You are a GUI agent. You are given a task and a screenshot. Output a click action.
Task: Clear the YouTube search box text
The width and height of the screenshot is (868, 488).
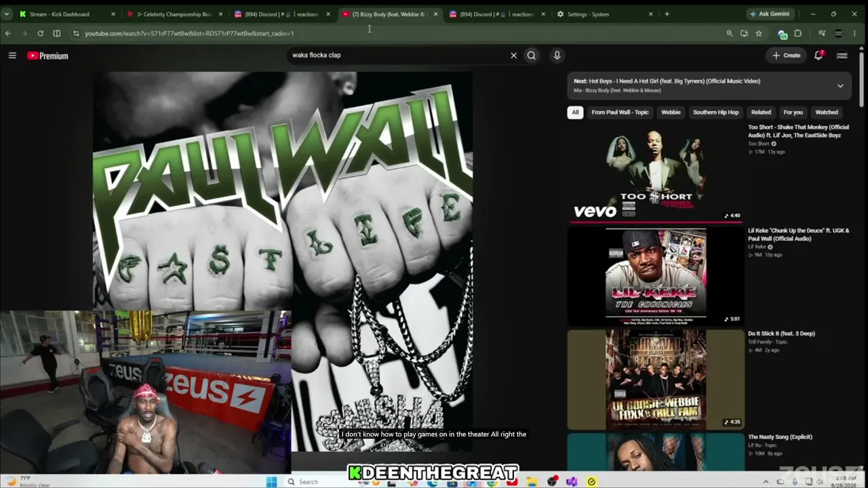513,56
